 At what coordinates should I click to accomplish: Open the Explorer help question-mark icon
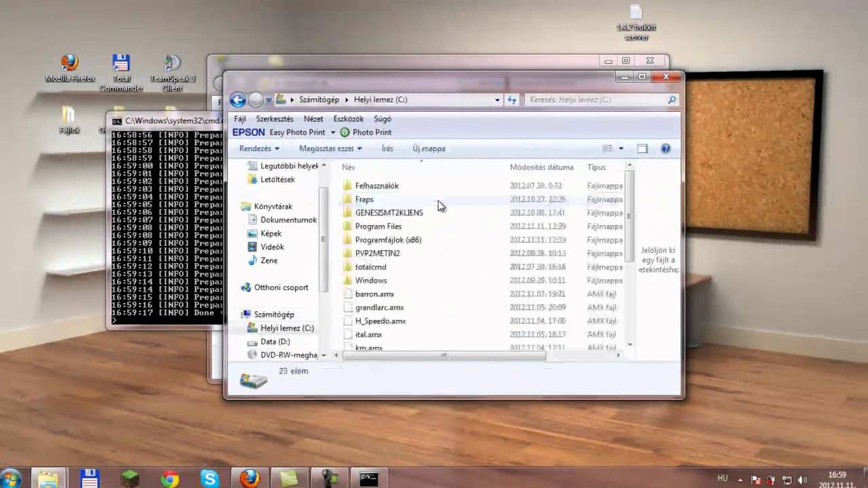pos(665,148)
